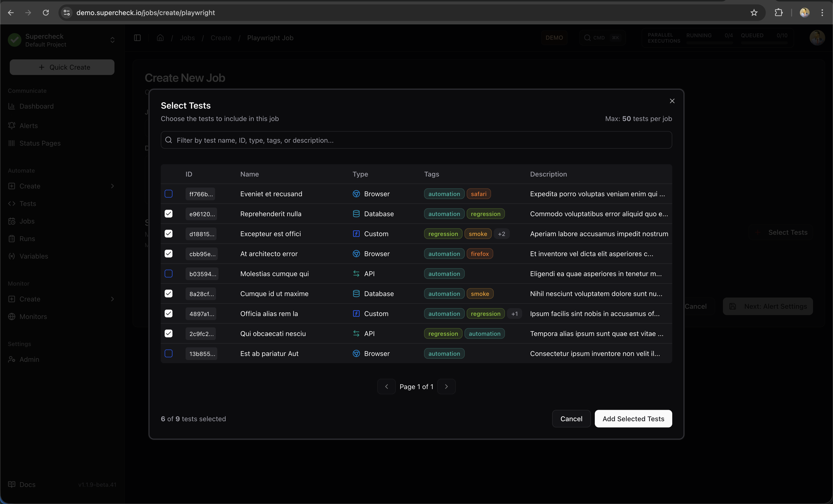
Task: Click the API arrows icon for Molestias cumque qui
Action: (x=356, y=273)
